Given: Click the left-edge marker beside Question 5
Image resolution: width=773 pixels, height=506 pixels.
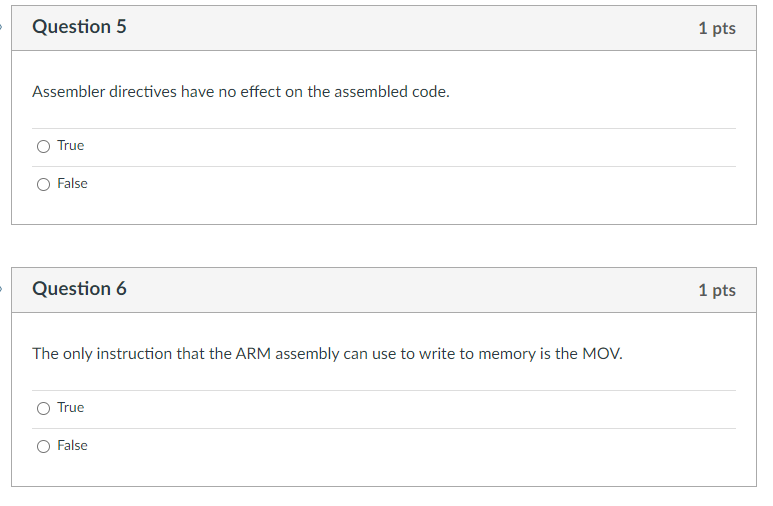Looking at the screenshot, I should click(x=2, y=27).
